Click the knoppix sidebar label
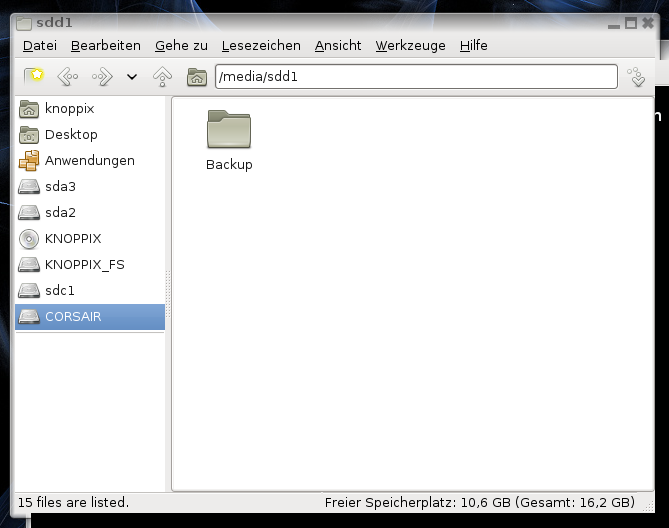 point(70,109)
